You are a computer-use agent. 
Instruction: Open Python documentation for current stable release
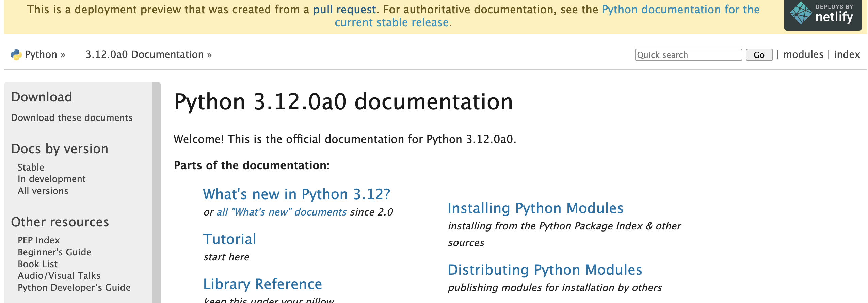[x=547, y=16]
